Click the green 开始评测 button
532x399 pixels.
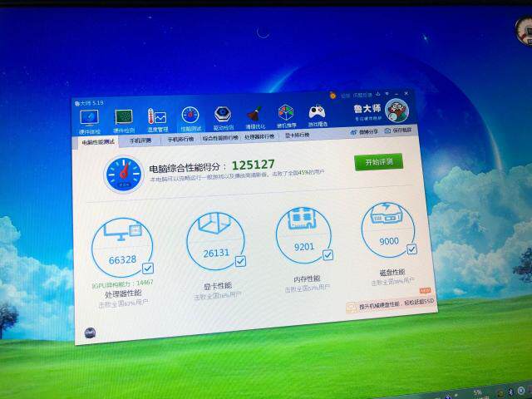point(379,162)
